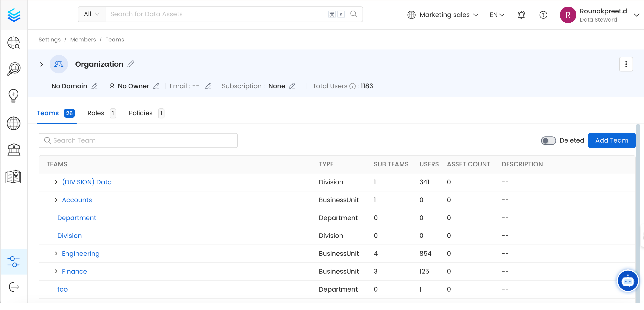Open the Governance bank building icon
The height and width of the screenshot is (310, 644).
[x=14, y=150]
